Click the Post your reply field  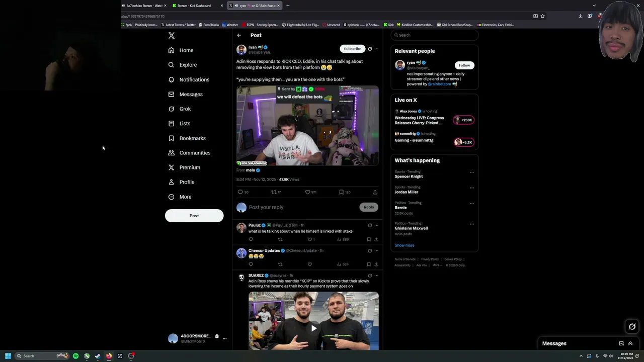coord(302,207)
